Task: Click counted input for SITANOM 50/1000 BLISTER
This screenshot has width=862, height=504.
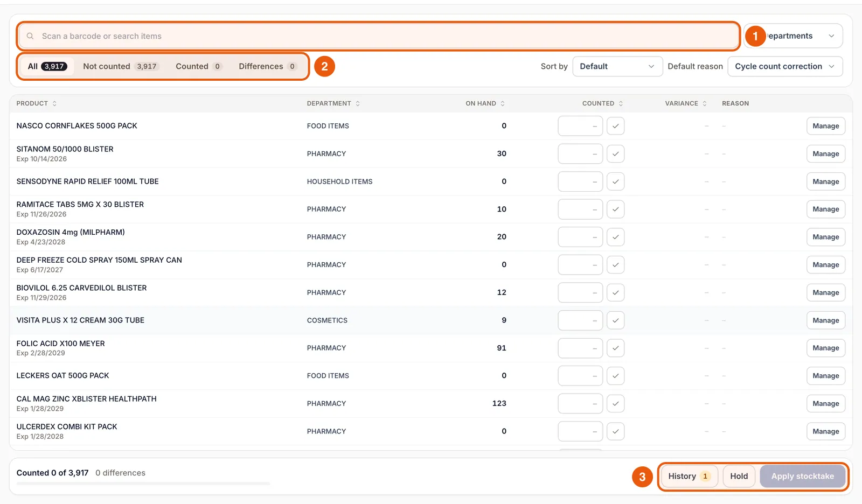Action: click(580, 154)
